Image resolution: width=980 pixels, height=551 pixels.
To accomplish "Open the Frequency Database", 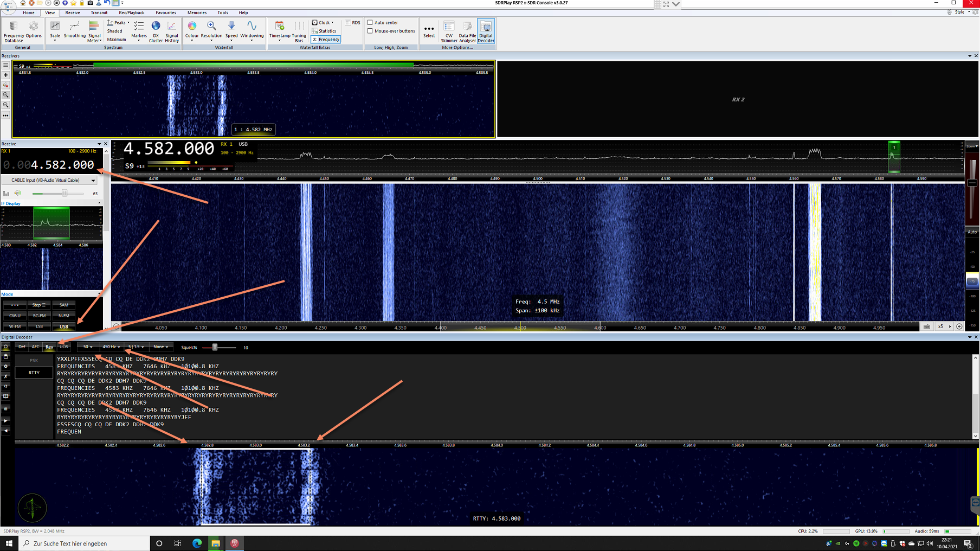I will pyautogui.click(x=14, y=31).
